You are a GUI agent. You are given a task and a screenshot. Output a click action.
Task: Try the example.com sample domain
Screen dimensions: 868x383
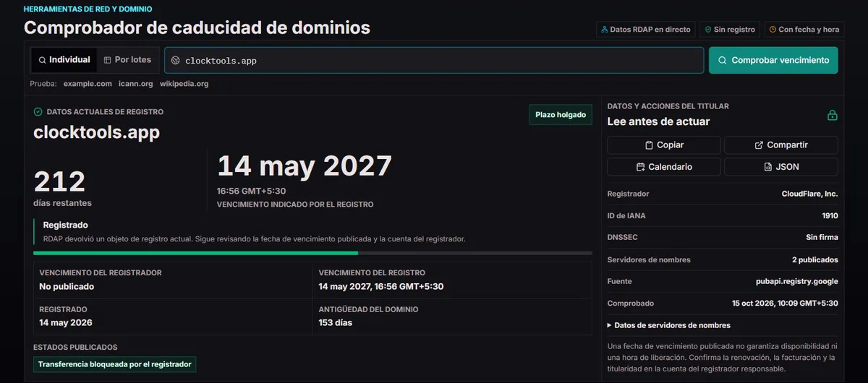pos(88,84)
